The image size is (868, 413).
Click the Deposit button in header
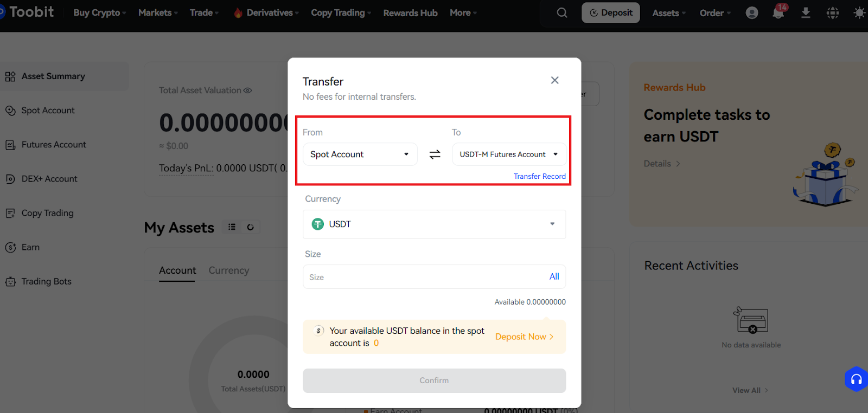tap(611, 12)
